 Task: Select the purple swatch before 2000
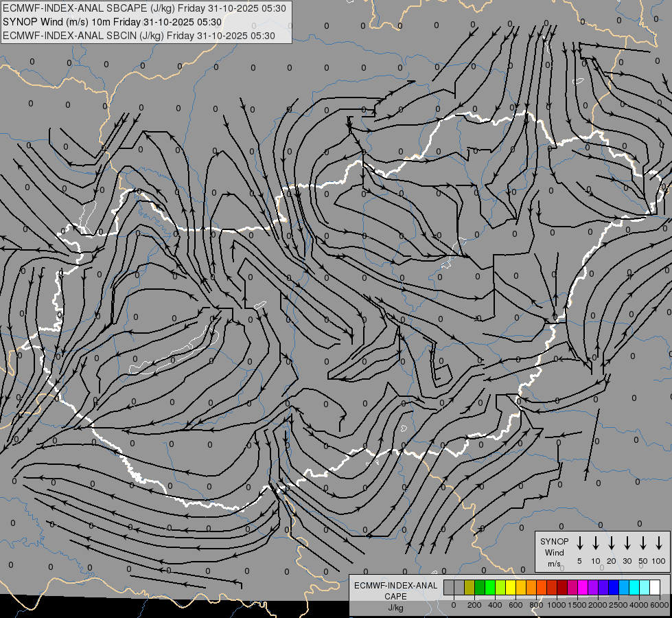coord(594,587)
